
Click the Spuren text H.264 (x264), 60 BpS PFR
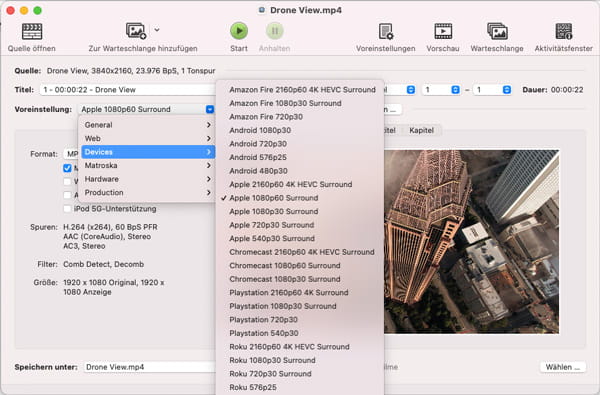coord(110,227)
